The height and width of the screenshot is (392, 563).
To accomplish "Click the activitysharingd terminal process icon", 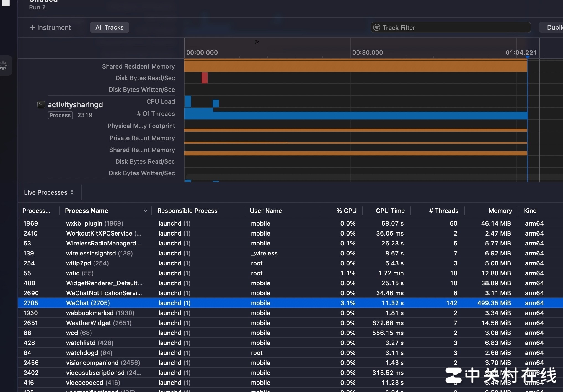I will tap(41, 104).
